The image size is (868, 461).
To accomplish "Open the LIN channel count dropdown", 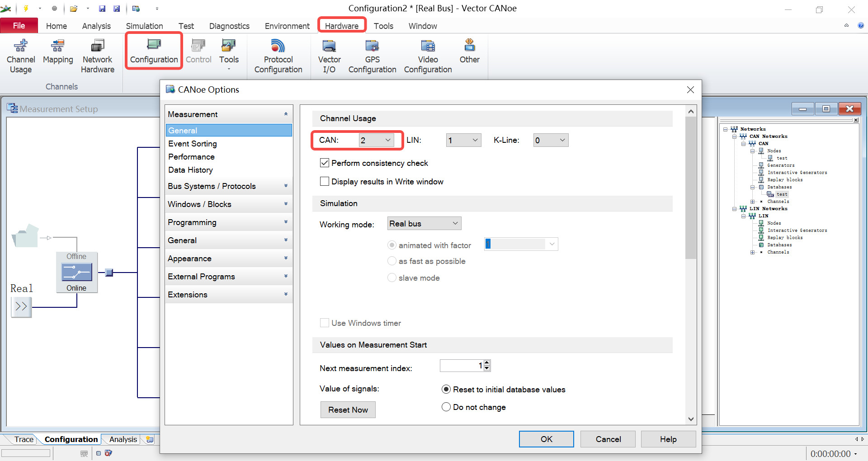I will 463,140.
